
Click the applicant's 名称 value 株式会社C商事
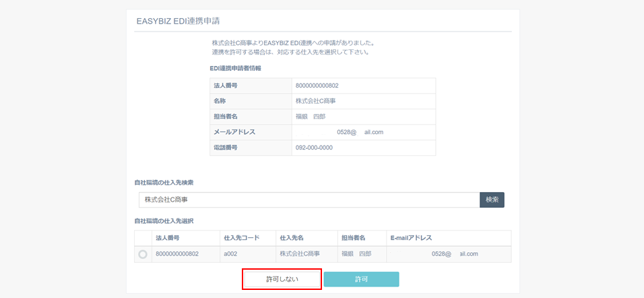315,101
